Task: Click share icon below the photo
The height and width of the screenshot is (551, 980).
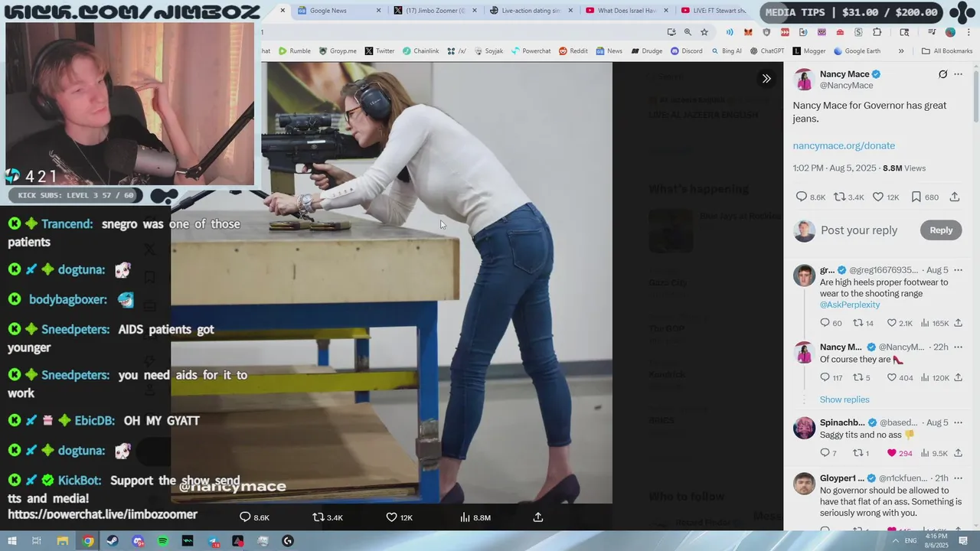Action: 538,517
